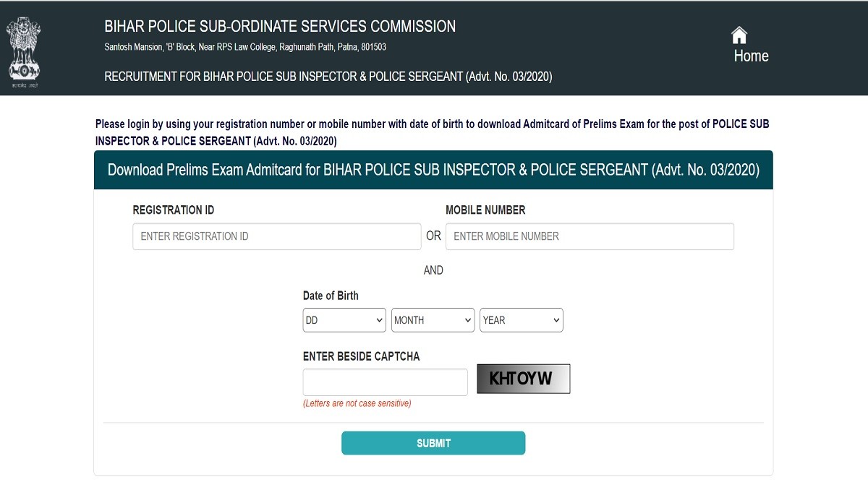The image size is (868, 482).
Task: Click the REGISTRATION ID label
Action: click(x=174, y=210)
